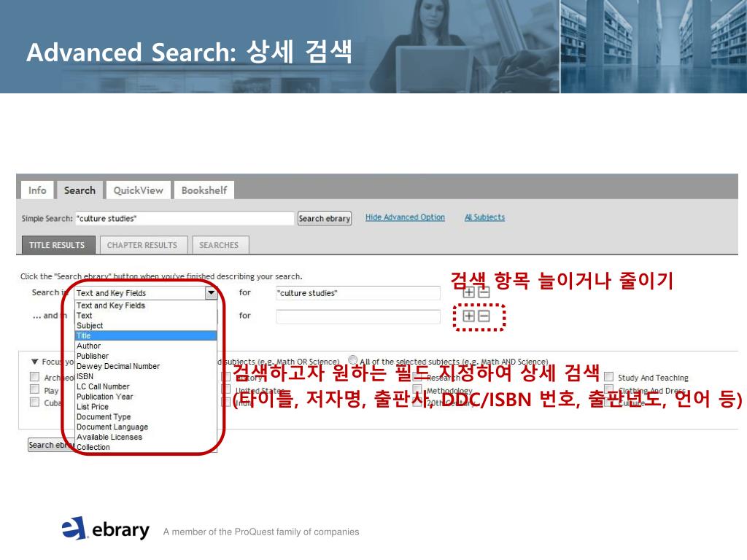Open the Info tab

click(x=37, y=190)
